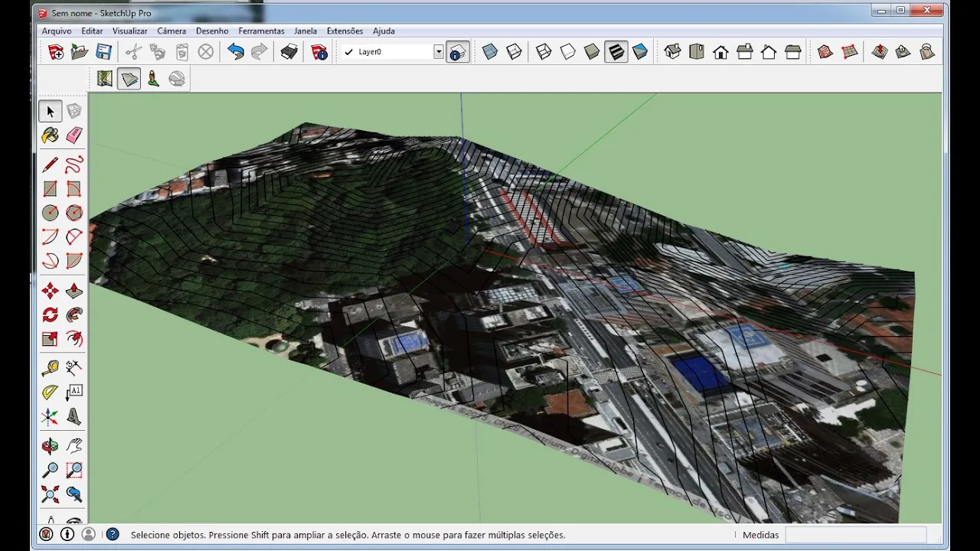Activate Sandbox From Contours tool

click(825, 52)
